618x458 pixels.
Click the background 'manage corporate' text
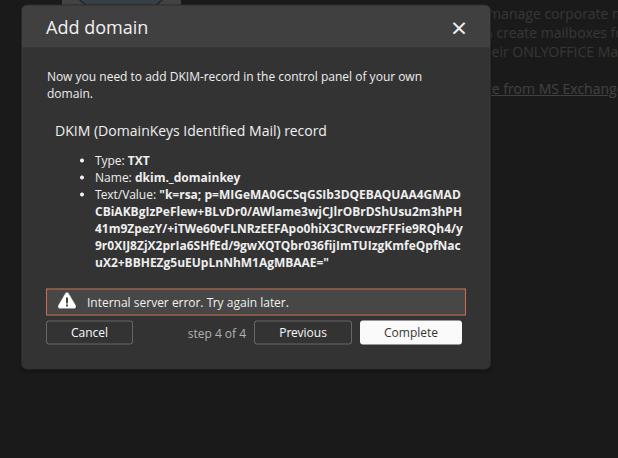(555, 14)
